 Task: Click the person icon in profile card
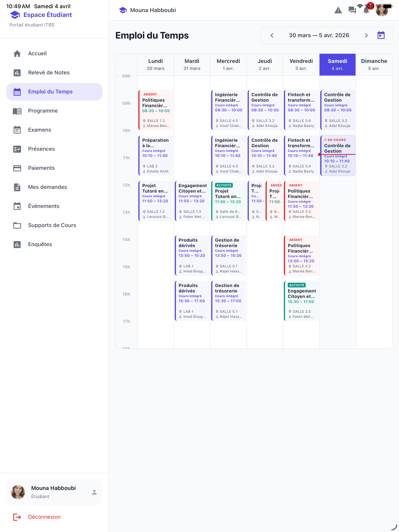pyautogui.click(x=94, y=492)
